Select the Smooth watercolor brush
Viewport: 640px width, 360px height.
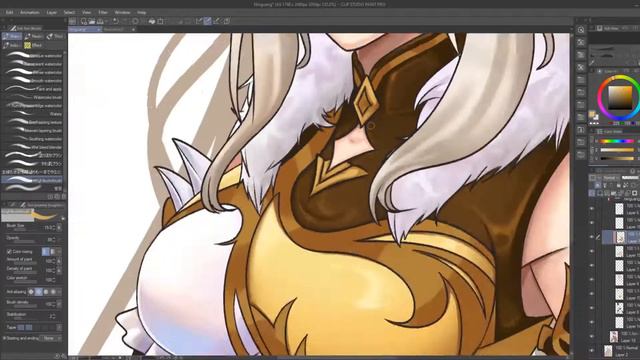point(33,81)
